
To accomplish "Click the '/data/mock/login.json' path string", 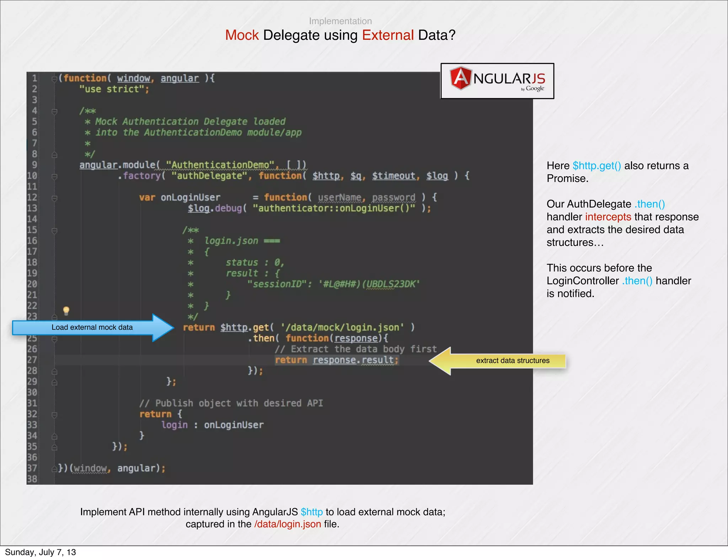I will tap(342, 327).
